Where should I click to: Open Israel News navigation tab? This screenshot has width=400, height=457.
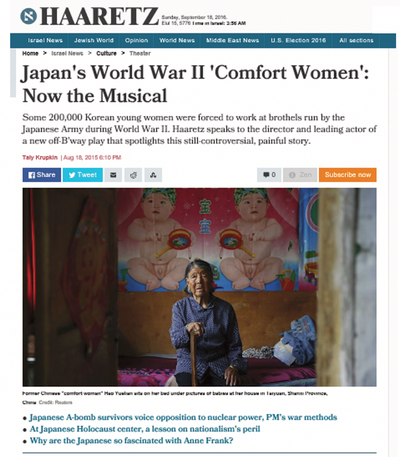point(45,40)
